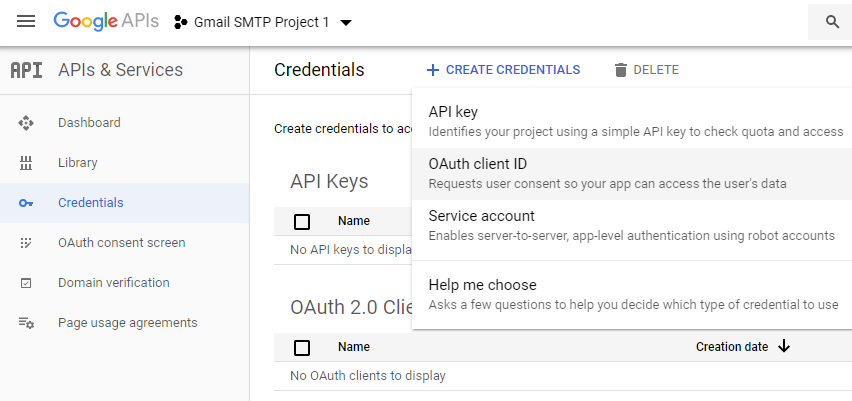Viewport: 852px width, 401px height.
Task: Select Help me choose option
Action: 632,295
